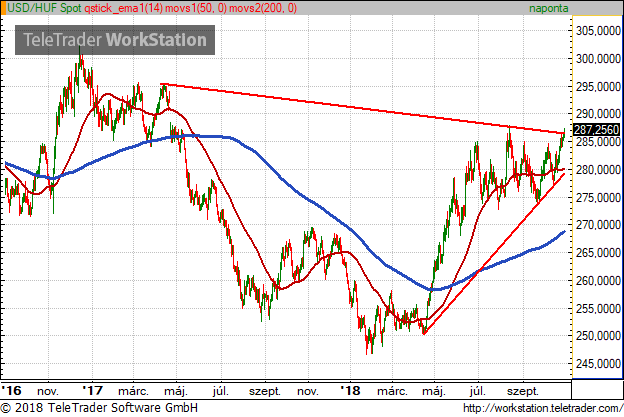The width and height of the screenshot is (624, 417).
Task: Click the 'márc.' label after '17
Action: coord(133,392)
